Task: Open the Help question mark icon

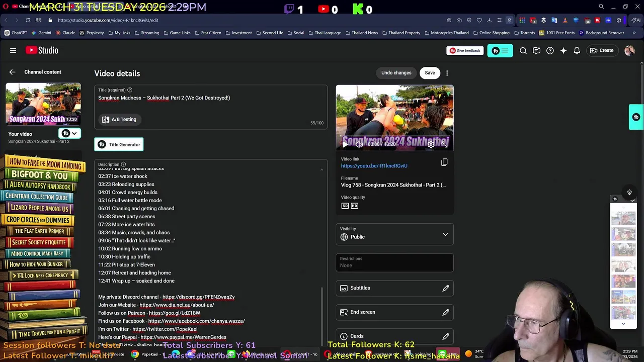Action: click(550, 50)
